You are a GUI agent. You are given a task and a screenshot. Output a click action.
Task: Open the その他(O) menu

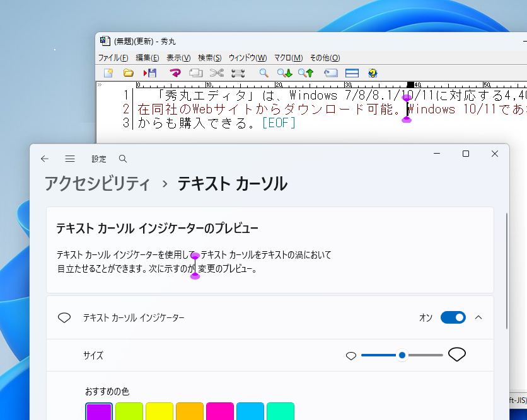click(x=325, y=58)
